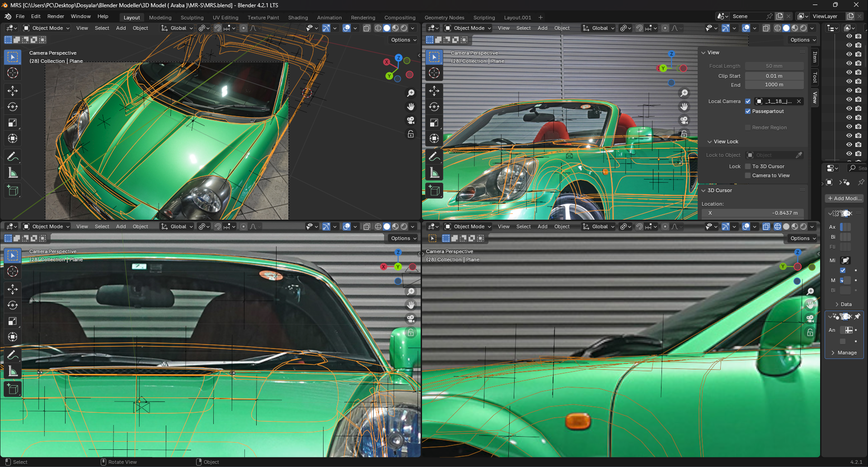This screenshot has width=868, height=467.
Task: Enable Lock Camera to View checkbox
Action: tap(748, 175)
